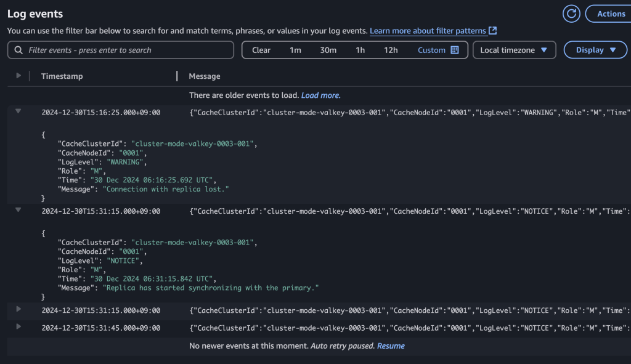631x364 pixels.
Task: Click the search magnifier icon
Action: [18, 50]
